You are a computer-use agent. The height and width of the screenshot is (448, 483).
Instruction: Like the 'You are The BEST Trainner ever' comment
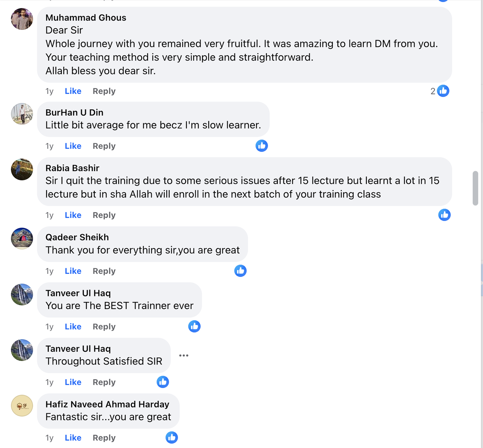(73, 327)
